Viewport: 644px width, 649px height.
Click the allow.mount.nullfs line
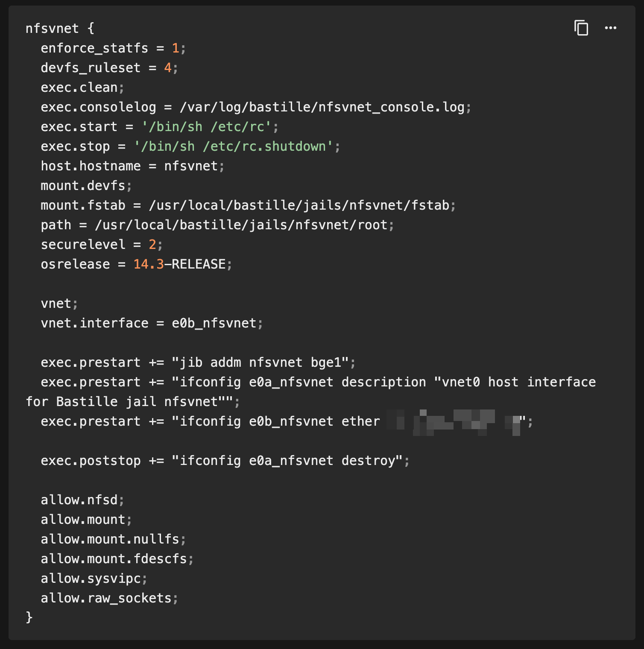pyautogui.click(x=110, y=539)
